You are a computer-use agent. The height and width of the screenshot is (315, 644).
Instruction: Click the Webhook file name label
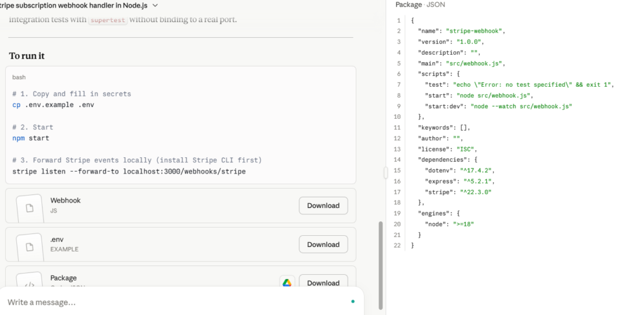tap(65, 201)
